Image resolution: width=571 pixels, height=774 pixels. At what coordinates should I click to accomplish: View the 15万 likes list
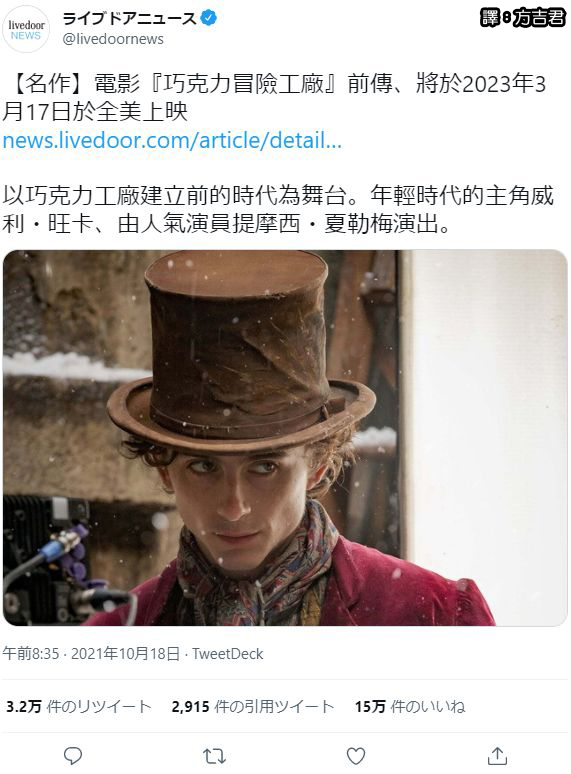pos(410,706)
